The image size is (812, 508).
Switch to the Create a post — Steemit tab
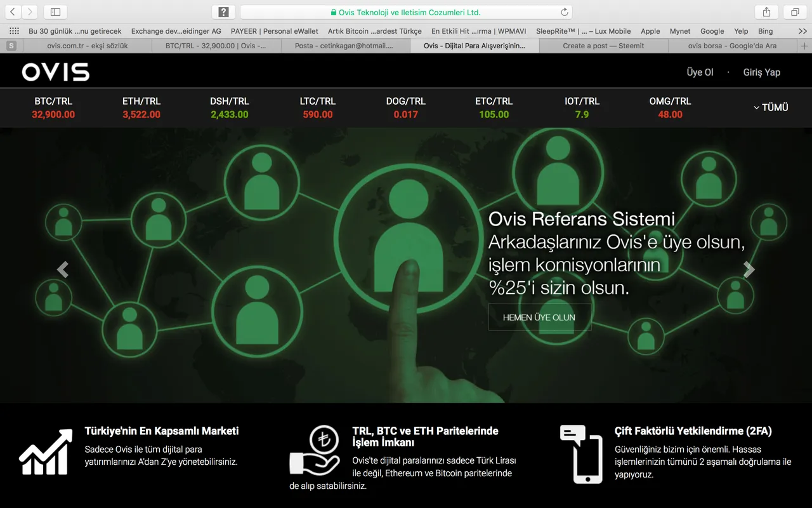coord(603,46)
